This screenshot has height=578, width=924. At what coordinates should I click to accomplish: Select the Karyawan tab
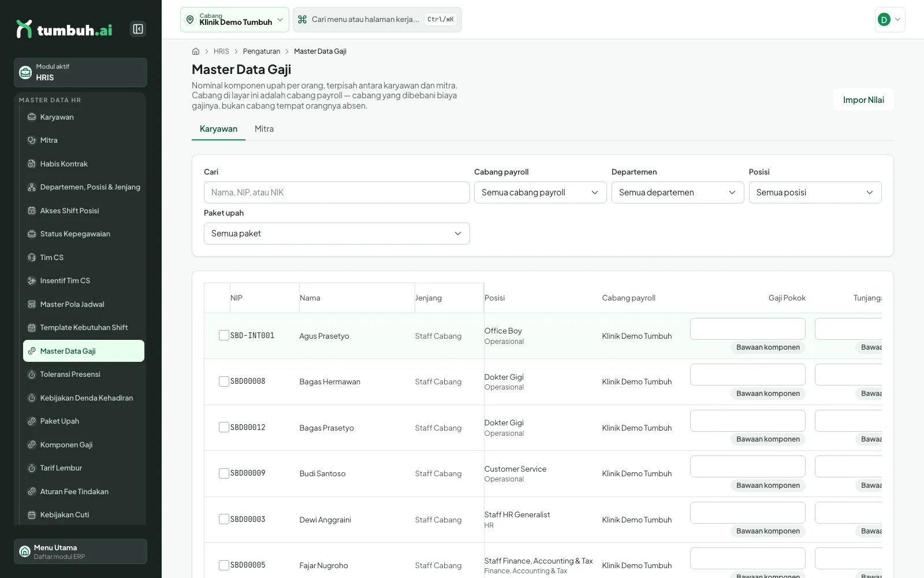tap(218, 129)
